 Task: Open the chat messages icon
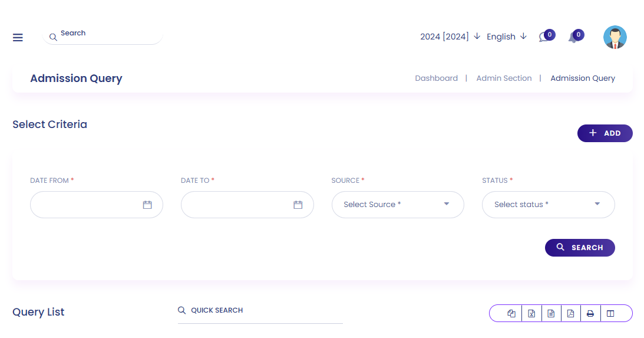pyautogui.click(x=544, y=37)
